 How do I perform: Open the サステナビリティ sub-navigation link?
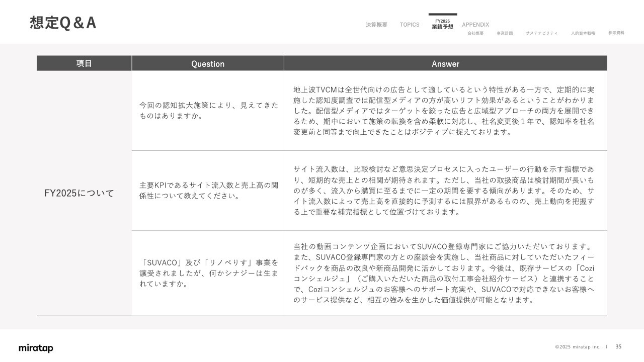[x=541, y=33]
